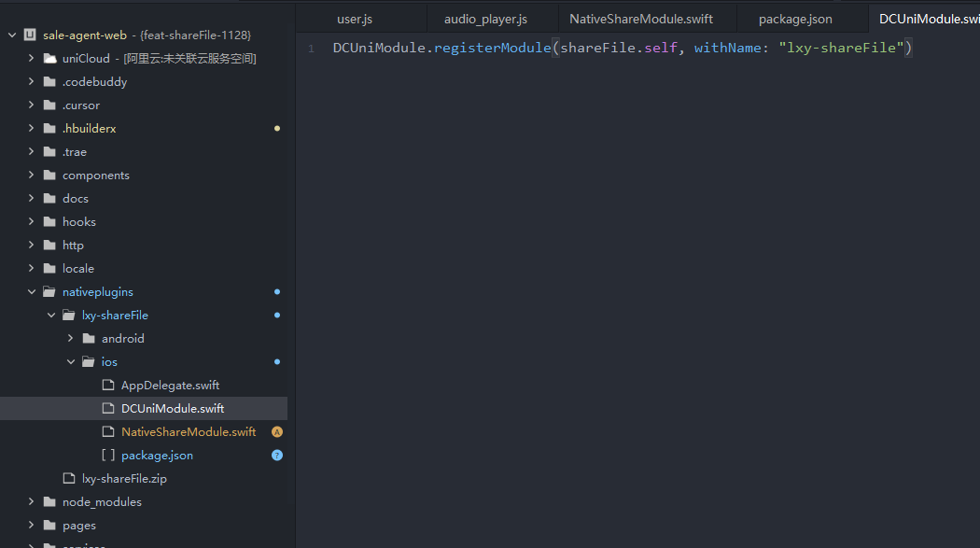Viewport: 980px width, 548px height.
Task: Click the lxy-shareFile.zip file icon
Action: (x=68, y=479)
